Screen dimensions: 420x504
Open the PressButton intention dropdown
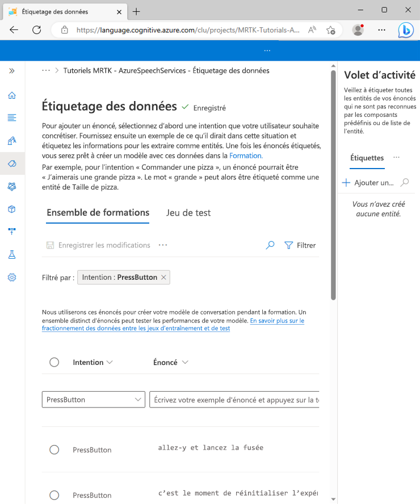[94, 400]
